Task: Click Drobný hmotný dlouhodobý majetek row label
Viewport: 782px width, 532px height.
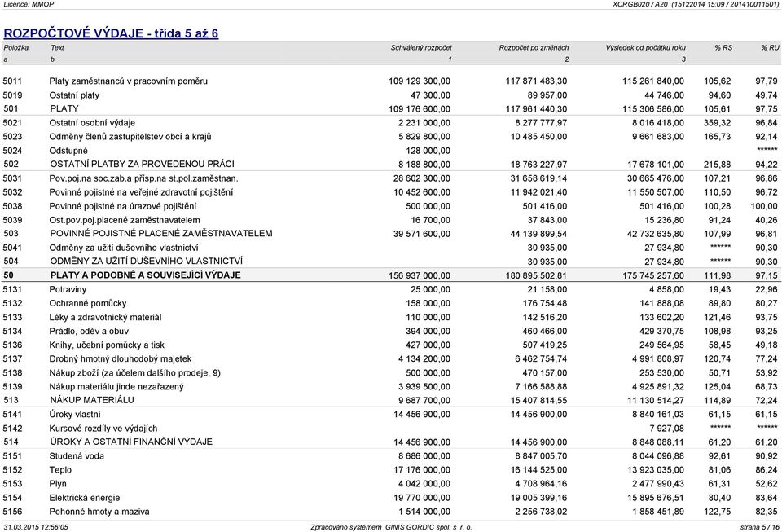Action: (121, 359)
